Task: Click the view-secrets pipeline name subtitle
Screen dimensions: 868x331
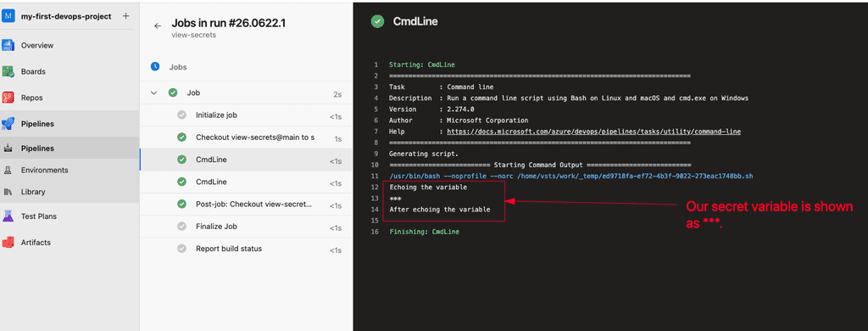Action: 194,35
